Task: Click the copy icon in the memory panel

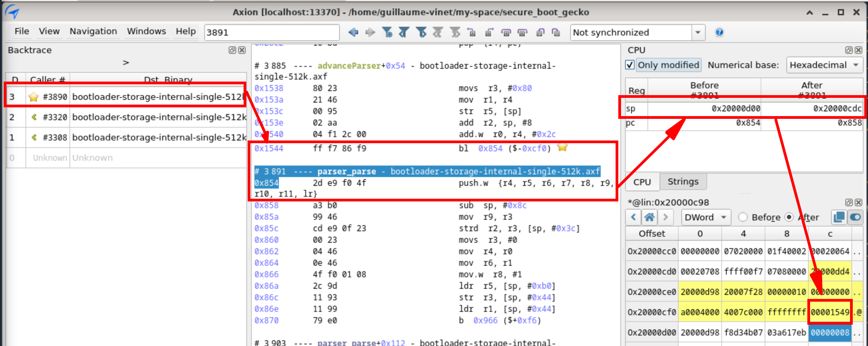Action: [839, 217]
